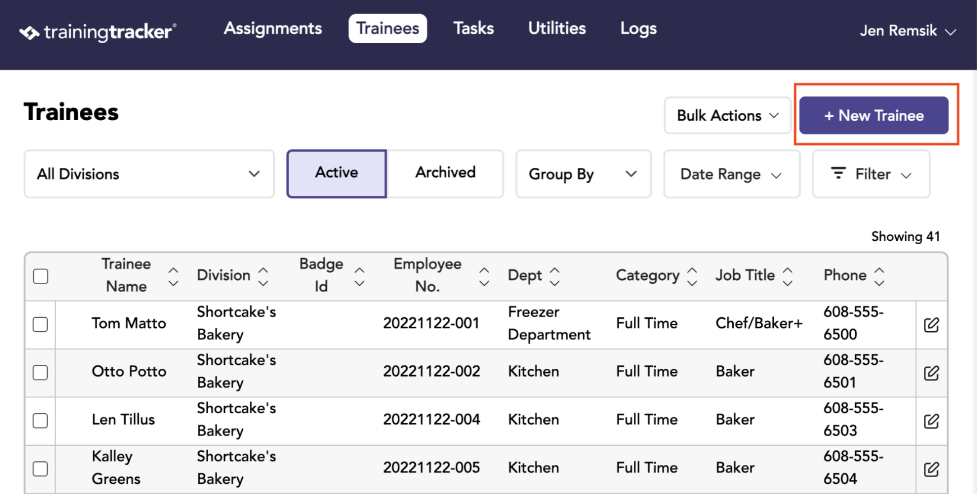Open edit icon for Tom Matto
Viewport: 980px width, 494px height.
click(931, 325)
